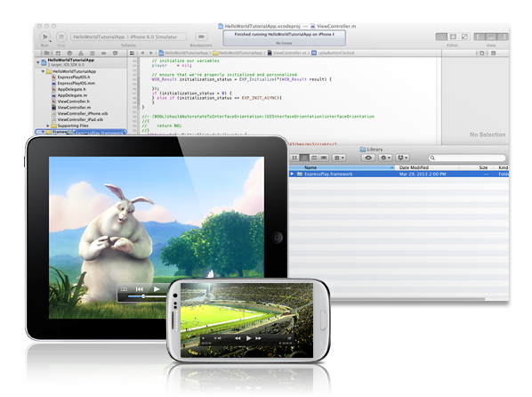Toggle the Debug area view button
Viewport: 532px width, 397px height.
(x=491, y=36)
